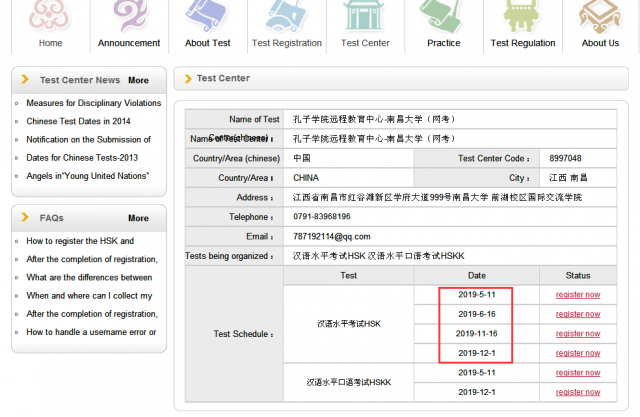Click the Practice navigation icon

443,17
